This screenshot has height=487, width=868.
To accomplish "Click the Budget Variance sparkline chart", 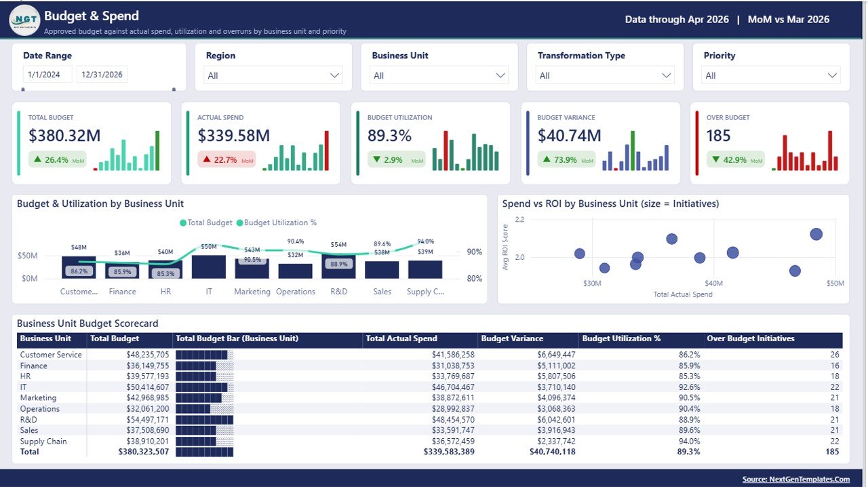I will (x=635, y=151).
